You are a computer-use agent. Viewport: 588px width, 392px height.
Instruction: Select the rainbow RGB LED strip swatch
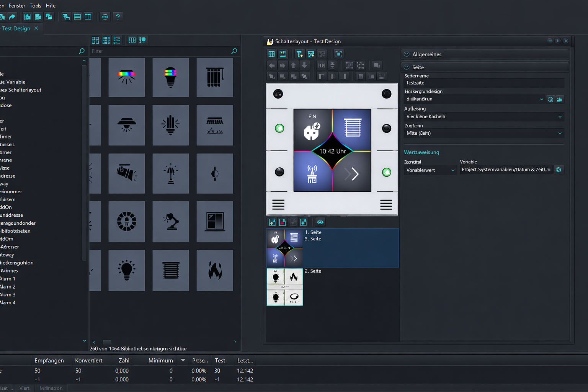(126, 77)
